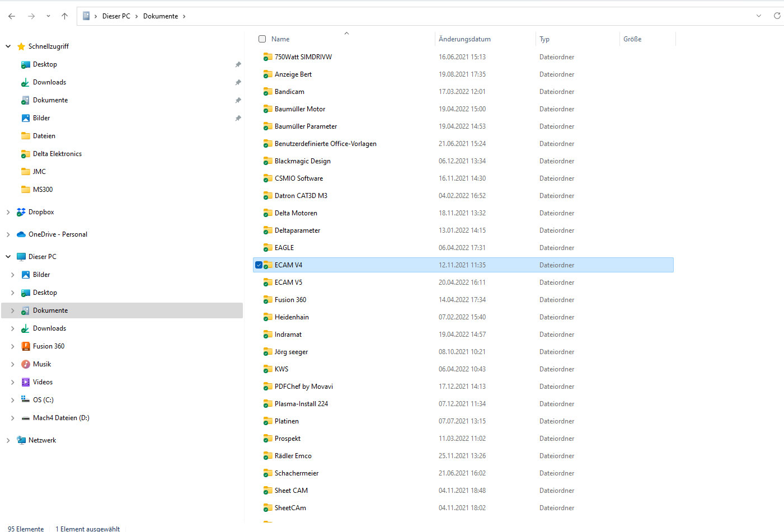The width and height of the screenshot is (784, 532).
Task: Collapse the Schnellzugriff tree section
Action: pyautogui.click(x=8, y=46)
